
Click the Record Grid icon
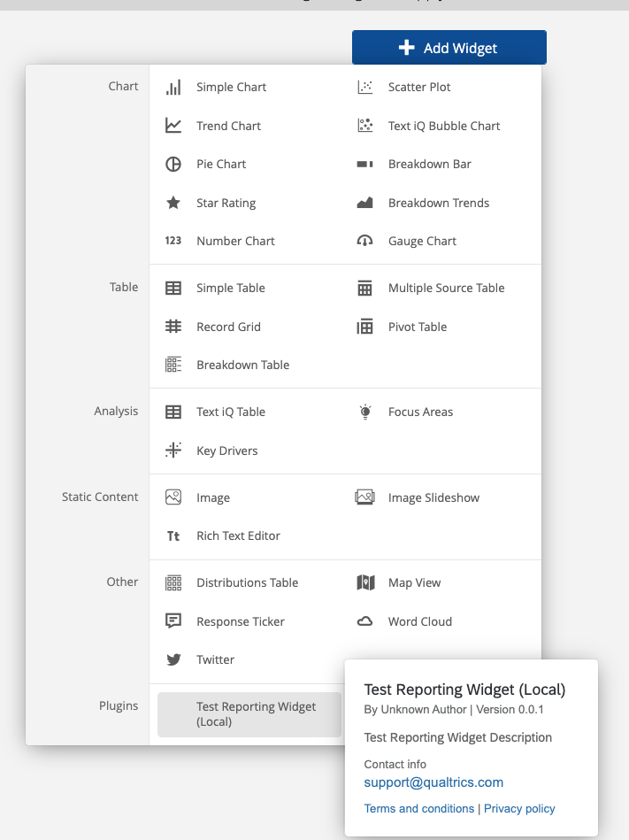[x=173, y=327]
